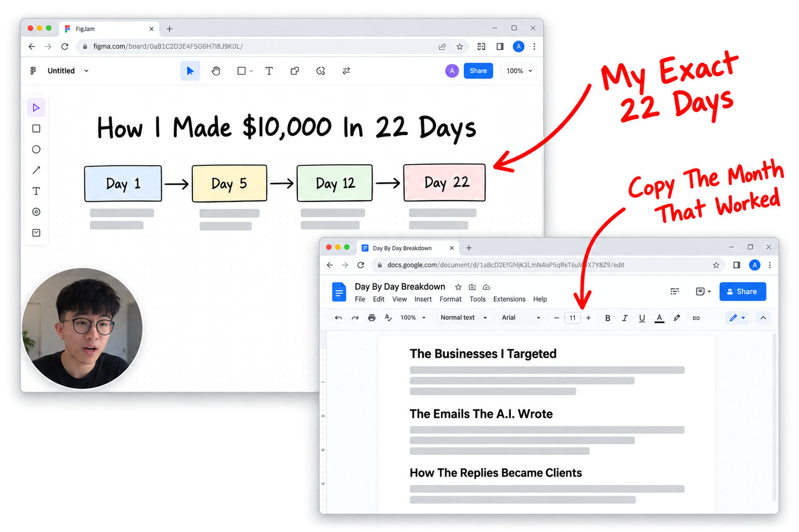Open the Edit menu in Docs
This screenshot has height=532, width=799.
(x=378, y=299)
